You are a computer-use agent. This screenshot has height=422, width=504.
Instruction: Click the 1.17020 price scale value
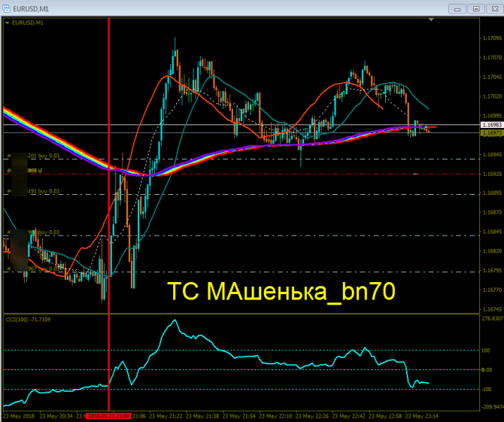click(x=493, y=96)
